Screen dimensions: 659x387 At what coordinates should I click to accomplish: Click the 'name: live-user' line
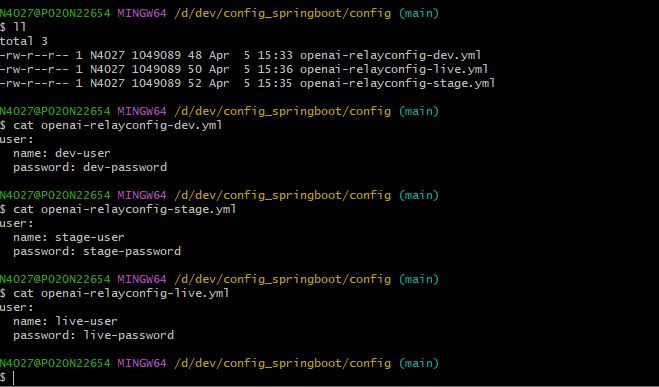pos(66,321)
